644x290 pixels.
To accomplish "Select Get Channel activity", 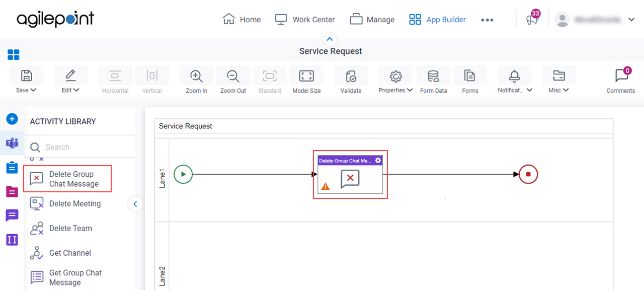I will click(60, 253).
